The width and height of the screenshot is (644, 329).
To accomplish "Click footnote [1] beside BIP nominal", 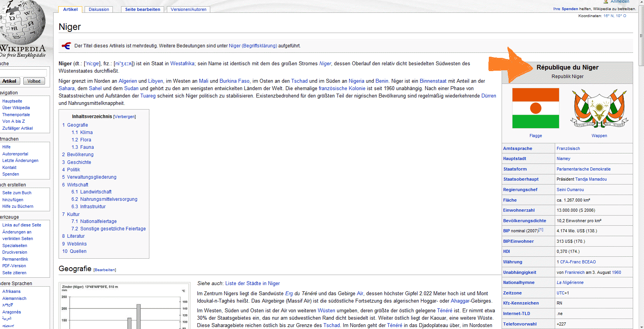I will (541, 230).
